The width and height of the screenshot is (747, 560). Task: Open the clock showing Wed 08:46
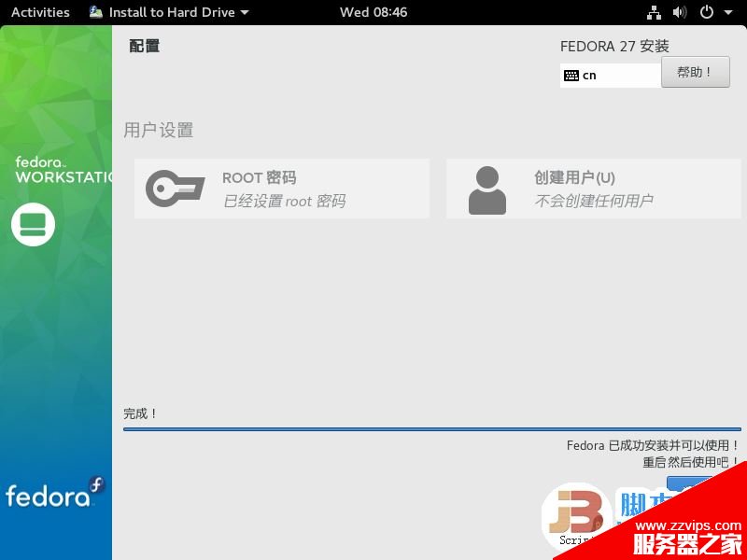coord(373,12)
